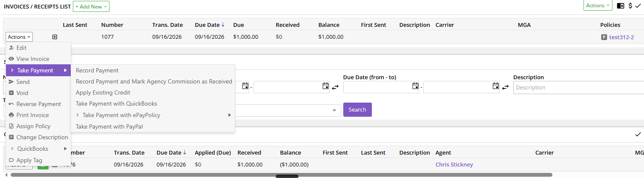The width and height of the screenshot is (644, 178).
Task: Click into the Description search field
Action: point(578,87)
